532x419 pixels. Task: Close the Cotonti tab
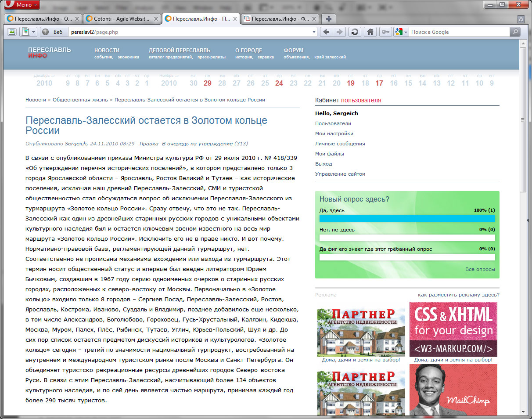pos(156,19)
